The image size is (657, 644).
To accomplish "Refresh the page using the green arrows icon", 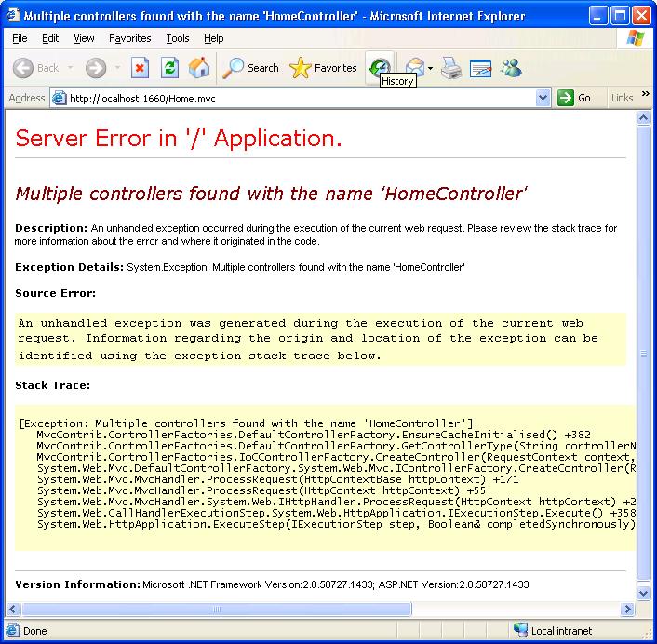I will click(169, 68).
